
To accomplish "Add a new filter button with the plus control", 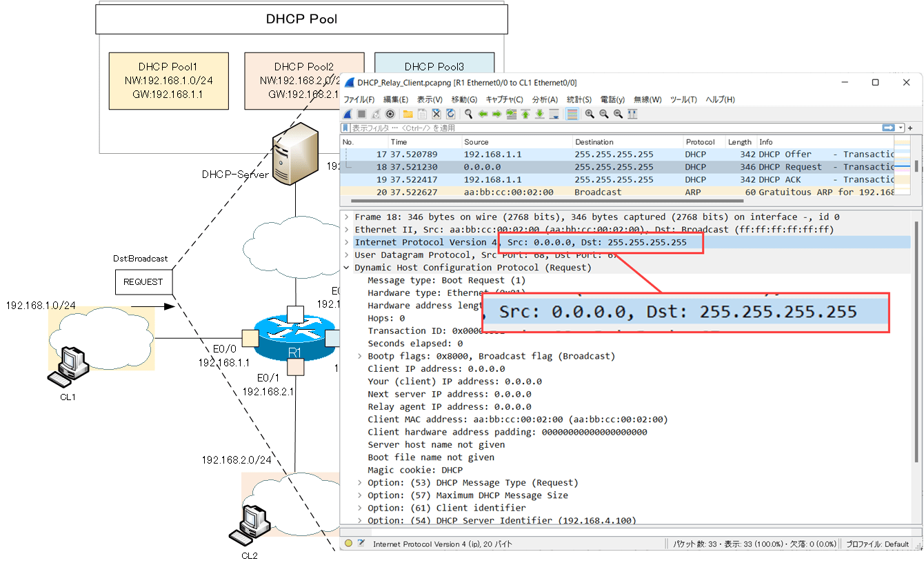I will [x=909, y=127].
